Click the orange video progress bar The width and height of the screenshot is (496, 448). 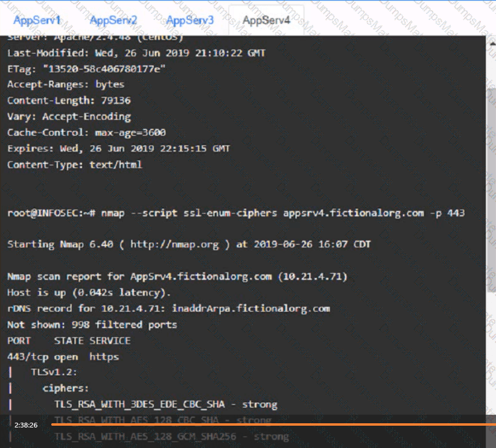(x=272, y=424)
